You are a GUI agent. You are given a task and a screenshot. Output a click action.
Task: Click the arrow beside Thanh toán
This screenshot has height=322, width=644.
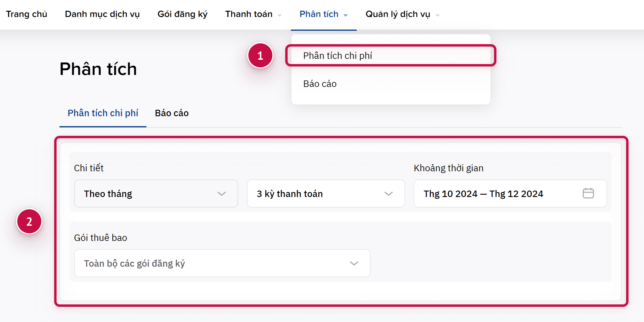(x=280, y=15)
